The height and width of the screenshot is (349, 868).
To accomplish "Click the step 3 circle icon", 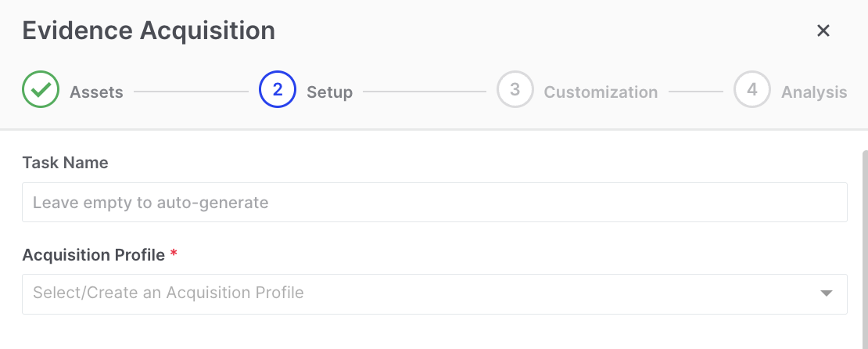I will point(515,90).
